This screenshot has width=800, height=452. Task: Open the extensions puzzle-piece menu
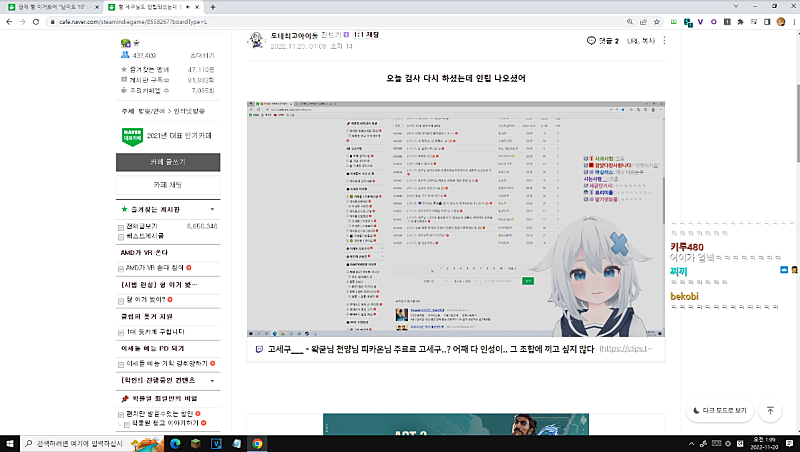point(740,22)
